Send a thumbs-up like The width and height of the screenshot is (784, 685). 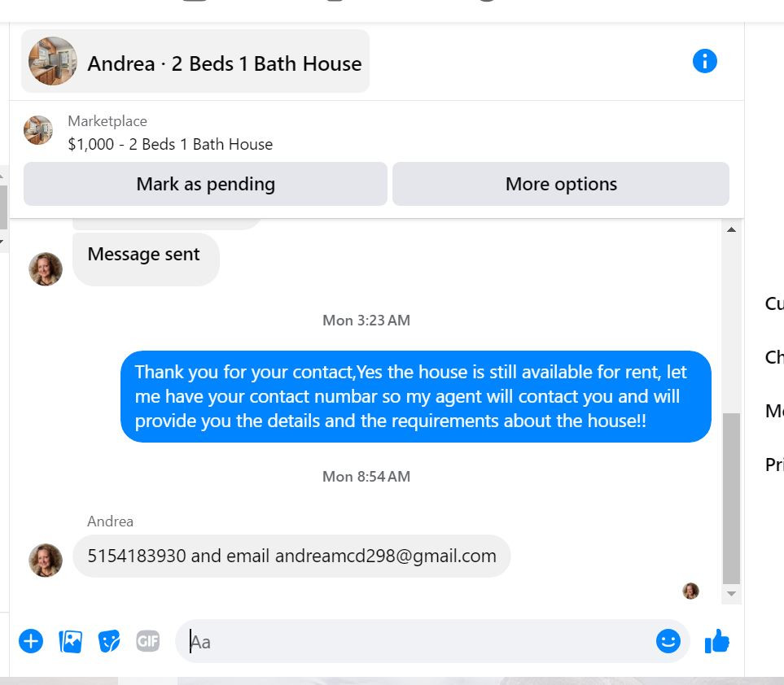tap(717, 641)
